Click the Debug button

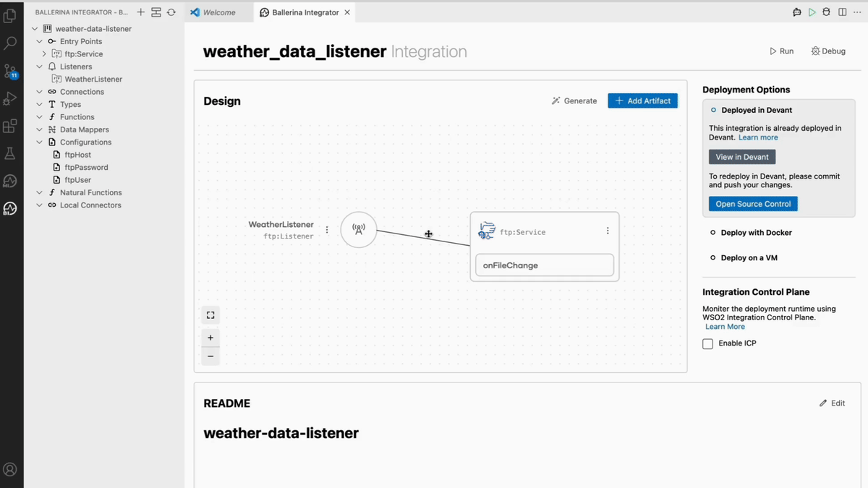pos(828,51)
